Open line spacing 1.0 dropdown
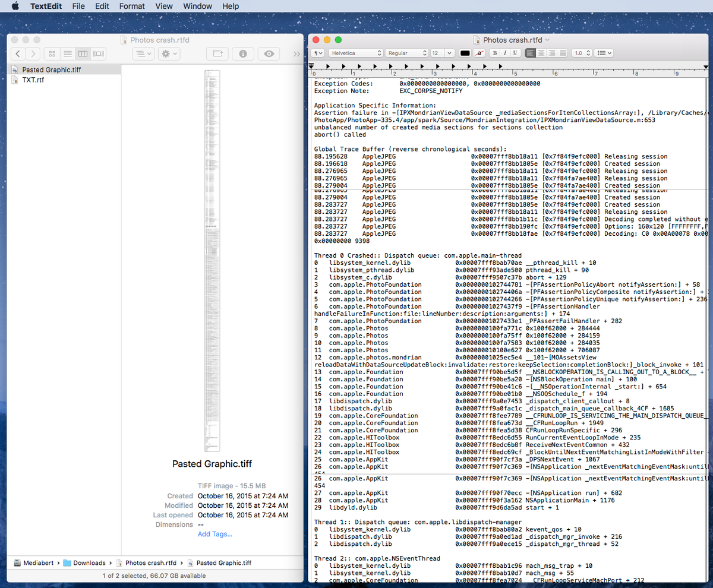The image size is (713, 588). (x=581, y=53)
